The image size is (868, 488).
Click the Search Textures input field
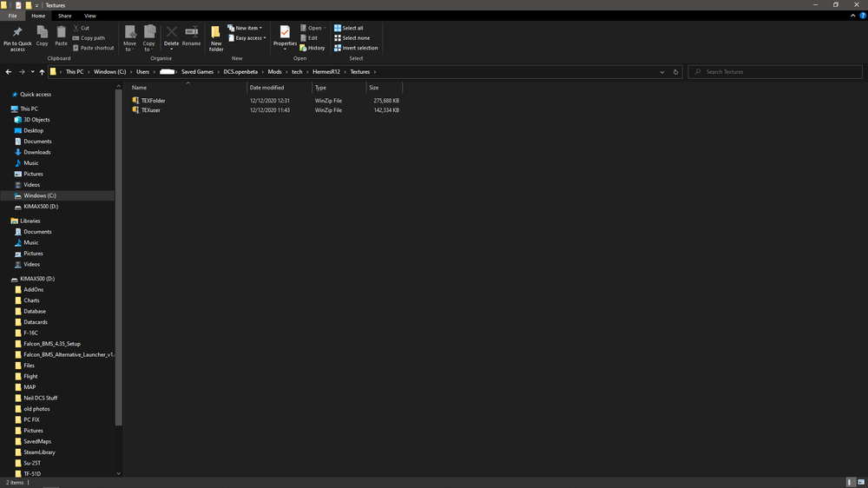coord(775,72)
